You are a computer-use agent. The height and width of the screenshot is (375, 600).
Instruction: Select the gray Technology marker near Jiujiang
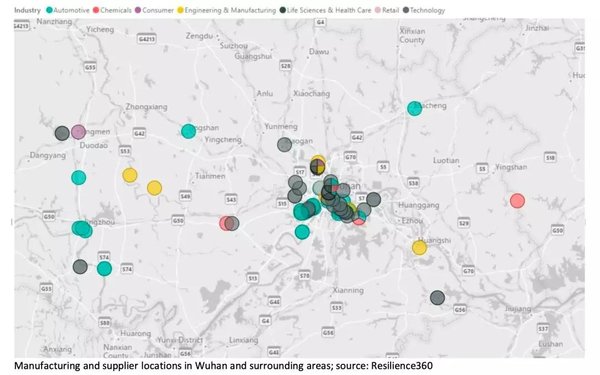(437, 298)
